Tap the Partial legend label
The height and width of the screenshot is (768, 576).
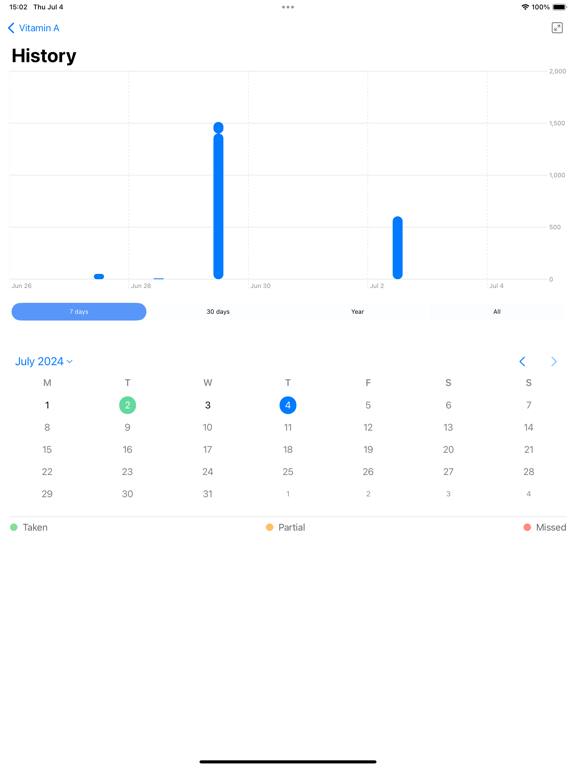(x=291, y=528)
